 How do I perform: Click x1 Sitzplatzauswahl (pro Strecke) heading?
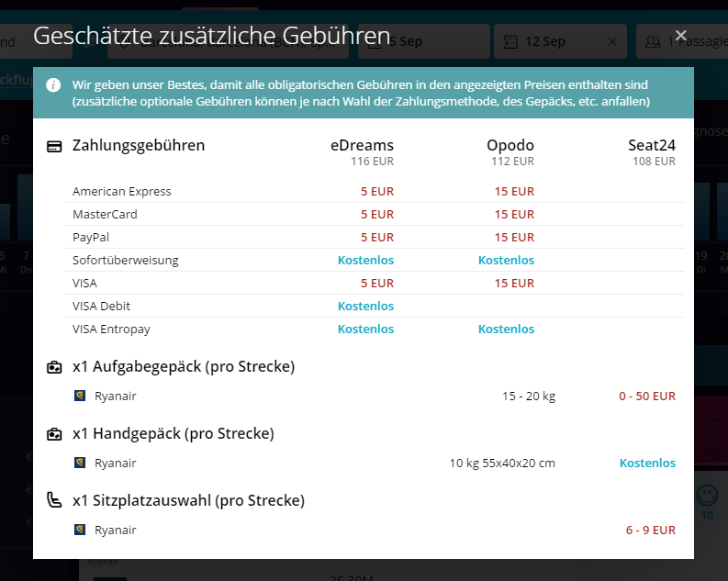pyautogui.click(x=188, y=500)
